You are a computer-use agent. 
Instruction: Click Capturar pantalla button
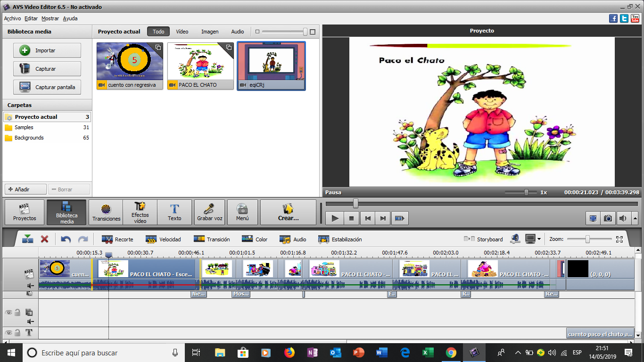point(47,87)
